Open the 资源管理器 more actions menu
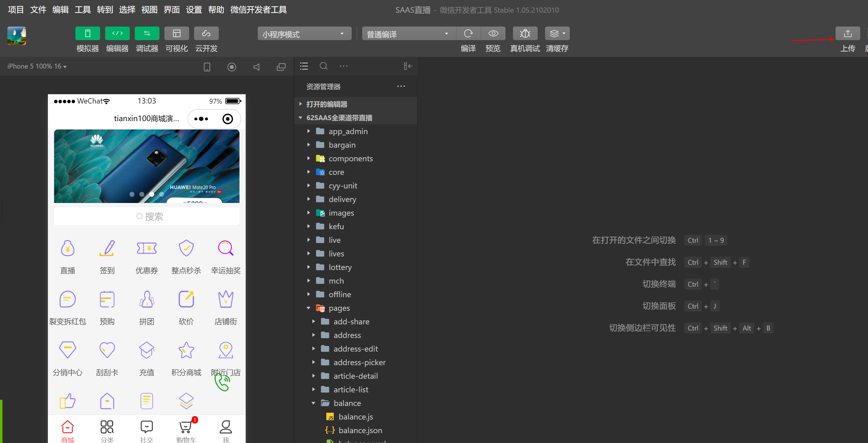The image size is (868, 443). (x=401, y=86)
